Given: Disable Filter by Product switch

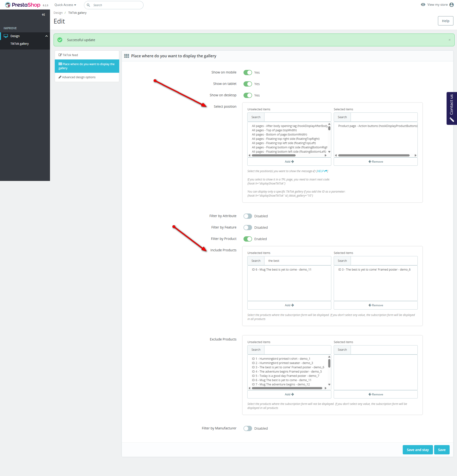Looking at the screenshot, I should tap(248, 239).
